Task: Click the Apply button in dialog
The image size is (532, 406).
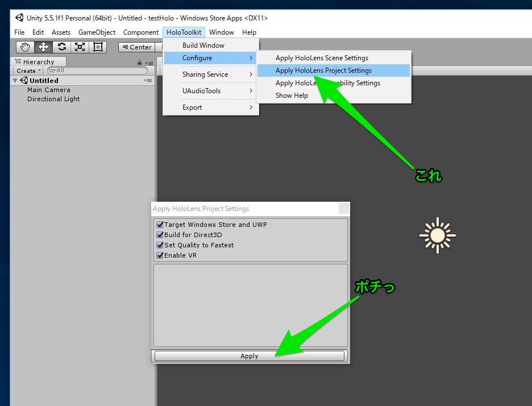Action: [x=250, y=356]
